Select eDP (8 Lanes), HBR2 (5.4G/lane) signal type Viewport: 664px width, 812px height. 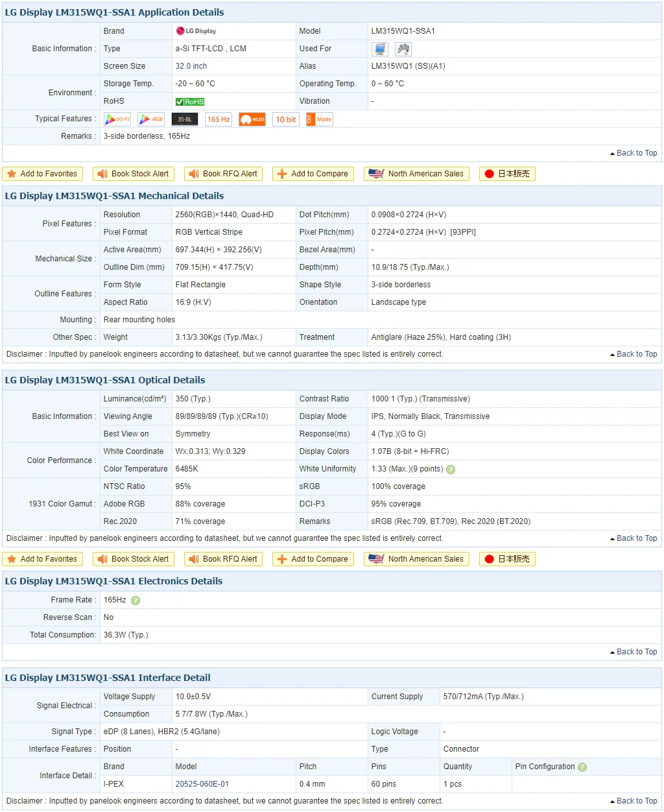click(161, 732)
